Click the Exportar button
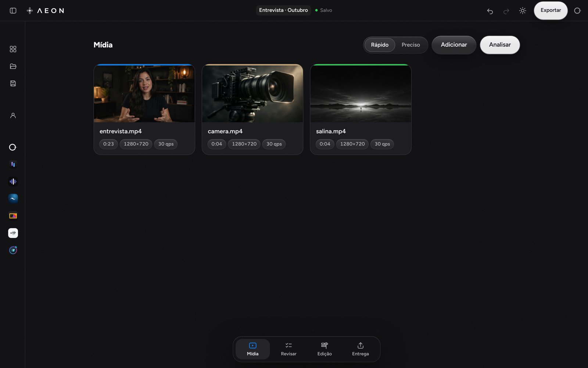Image resolution: width=588 pixels, height=368 pixels. 551,10
